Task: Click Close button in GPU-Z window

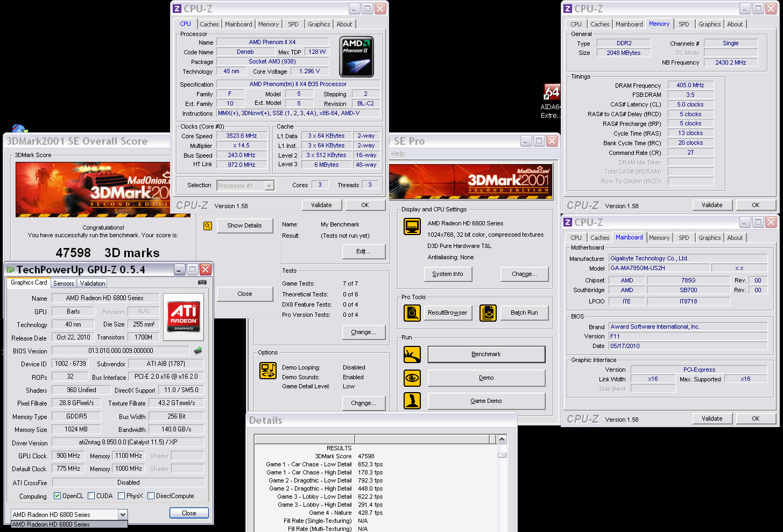Action: pos(189,513)
